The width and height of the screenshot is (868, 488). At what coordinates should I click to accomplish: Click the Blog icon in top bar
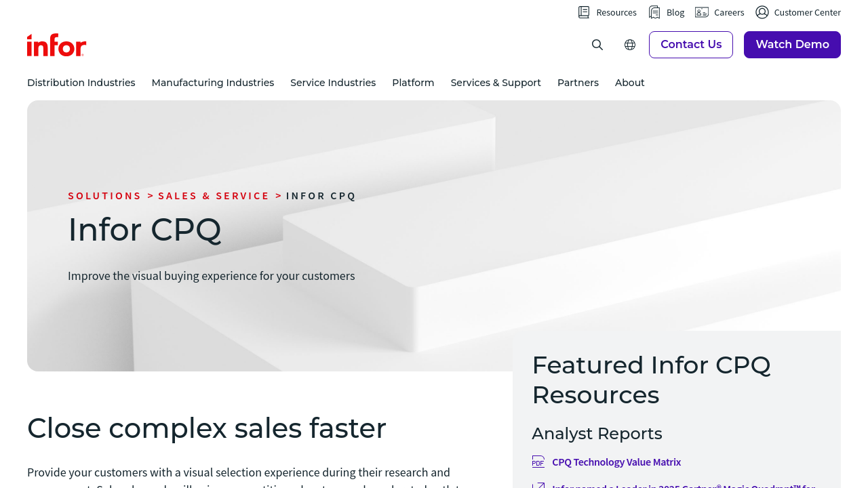click(x=654, y=12)
